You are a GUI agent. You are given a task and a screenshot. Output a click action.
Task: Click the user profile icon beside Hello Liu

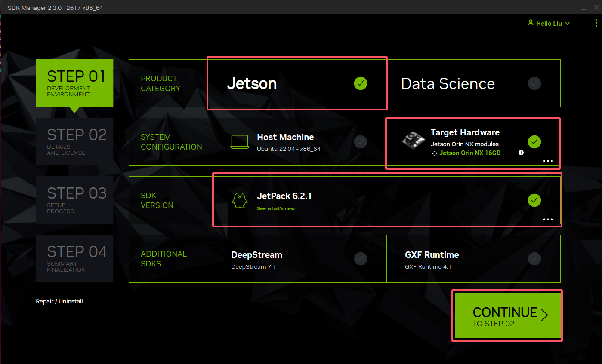coord(531,23)
